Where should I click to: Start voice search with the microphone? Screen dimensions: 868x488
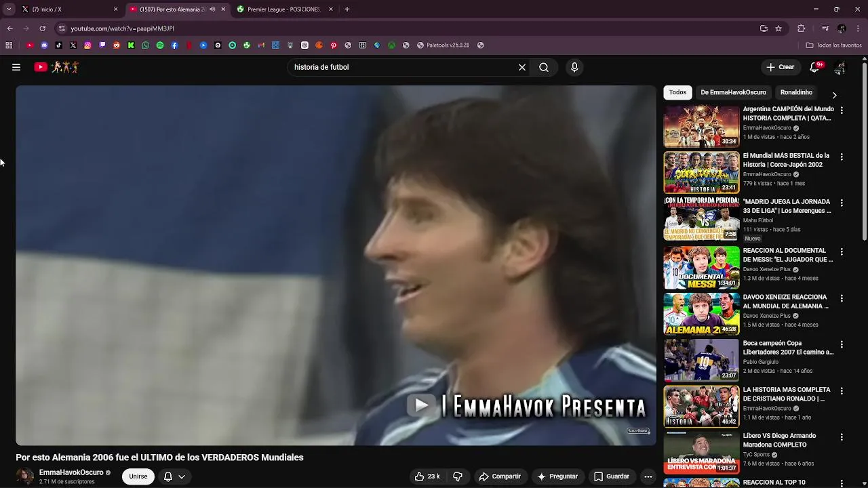pos(574,67)
